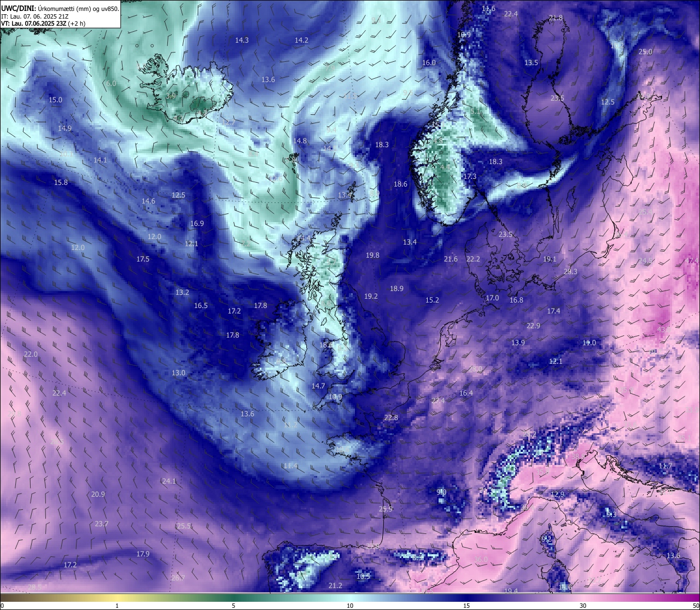Screen dimensions: 700x610
Task: Click the 12.9 value over northern Italy
Action: click(557, 494)
